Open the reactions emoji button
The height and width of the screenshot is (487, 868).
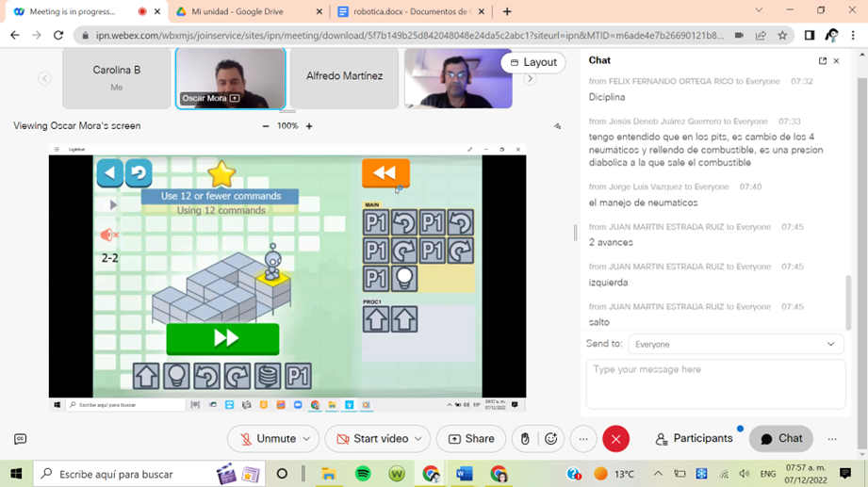click(550, 439)
